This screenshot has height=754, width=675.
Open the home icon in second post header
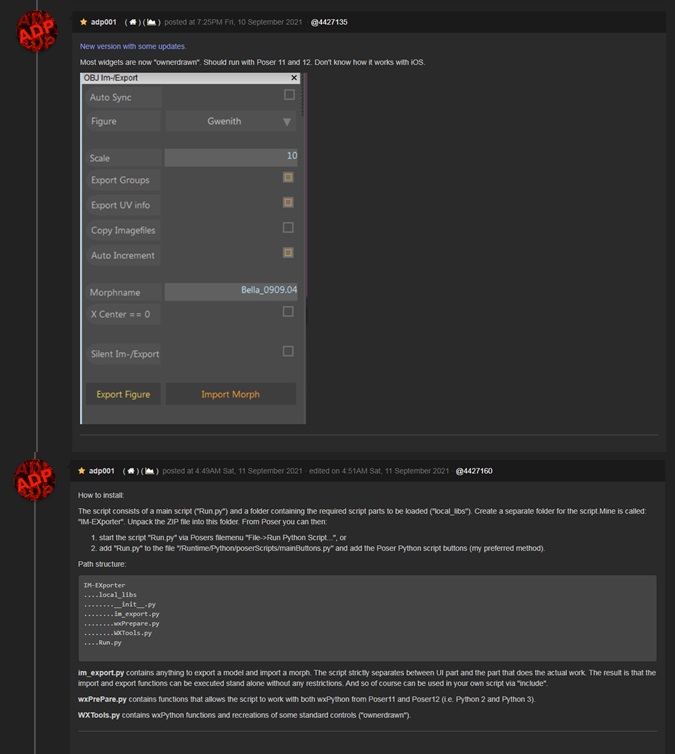tap(132, 471)
